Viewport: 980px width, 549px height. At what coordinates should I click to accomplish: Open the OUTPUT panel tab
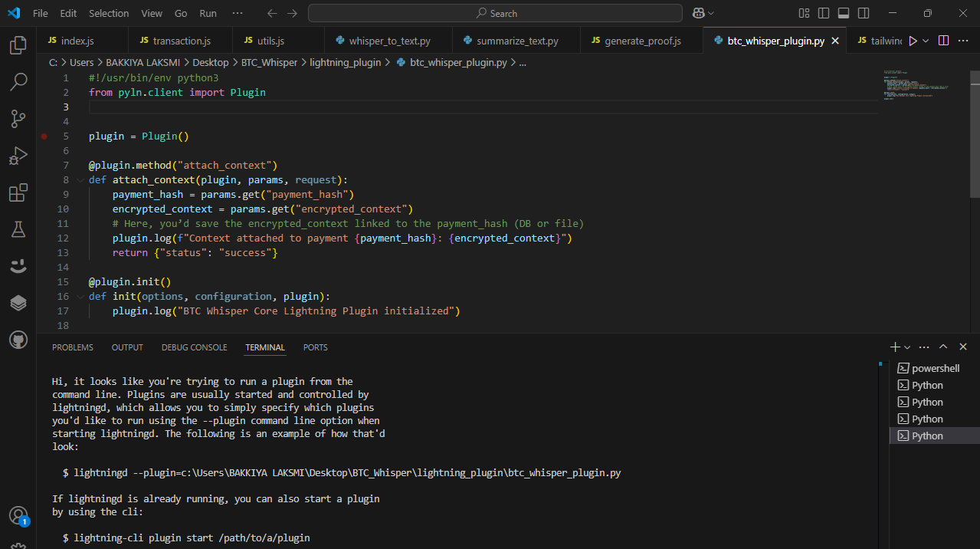point(127,347)
